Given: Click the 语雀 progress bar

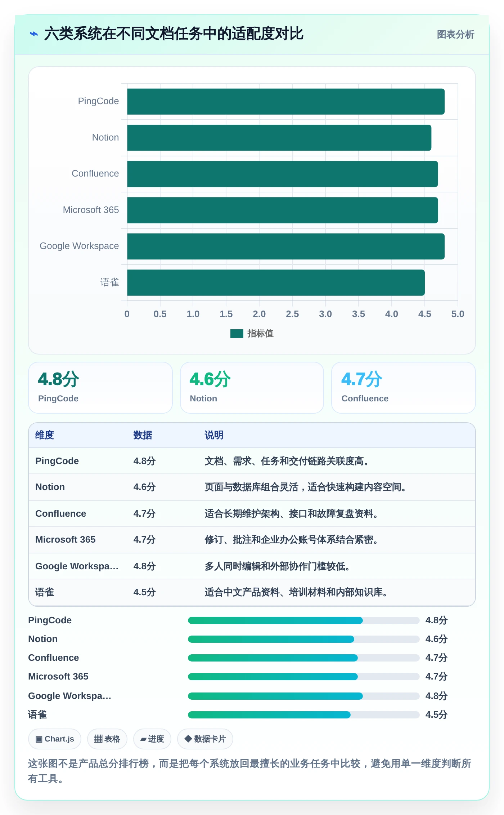Looking at the screenshot, I should pos(303,715).
